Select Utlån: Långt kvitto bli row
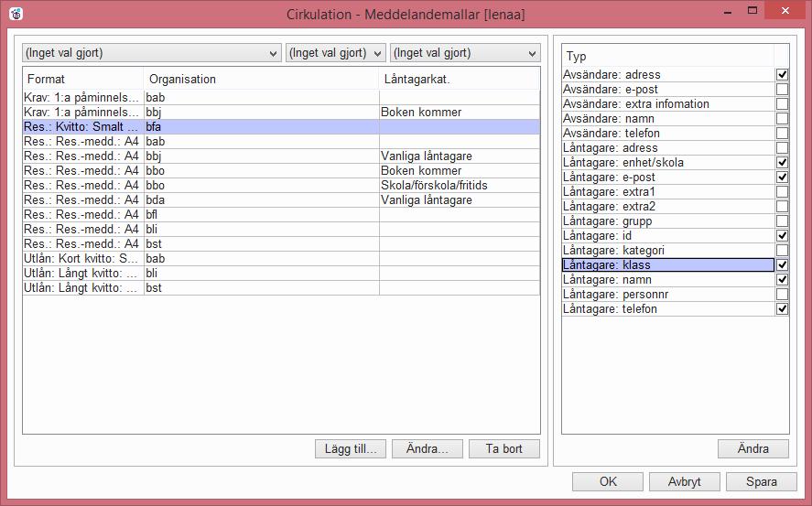This screenshot has height=506, width=812. [281, 274]
